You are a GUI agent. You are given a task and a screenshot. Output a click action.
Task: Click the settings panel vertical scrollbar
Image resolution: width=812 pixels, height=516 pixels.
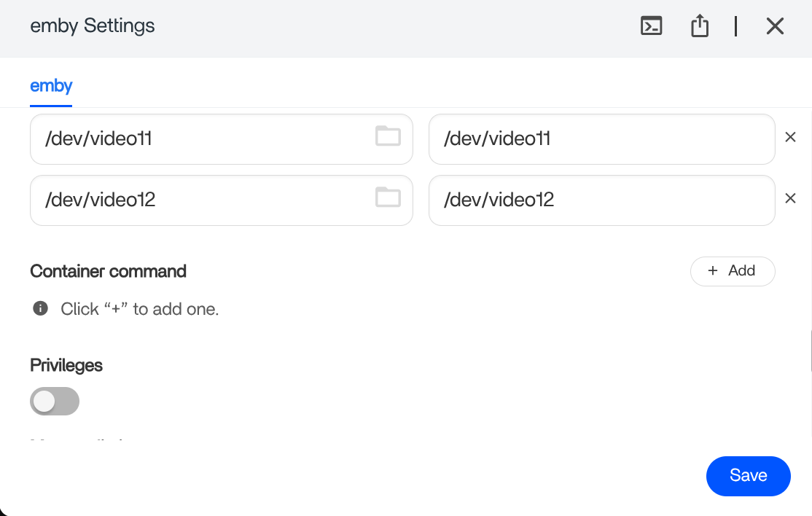click(809, 350)
